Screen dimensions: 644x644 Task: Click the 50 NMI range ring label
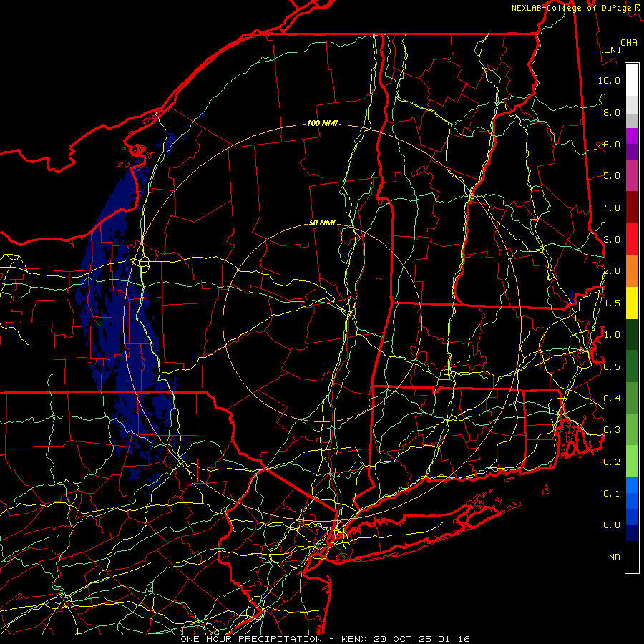pyautogui.click(x=322, y=223)
